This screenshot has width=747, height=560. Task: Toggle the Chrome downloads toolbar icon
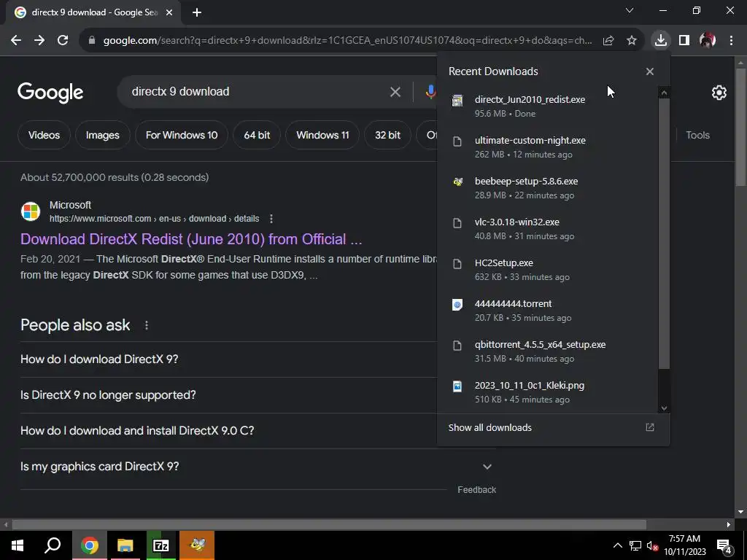point(661,40)
